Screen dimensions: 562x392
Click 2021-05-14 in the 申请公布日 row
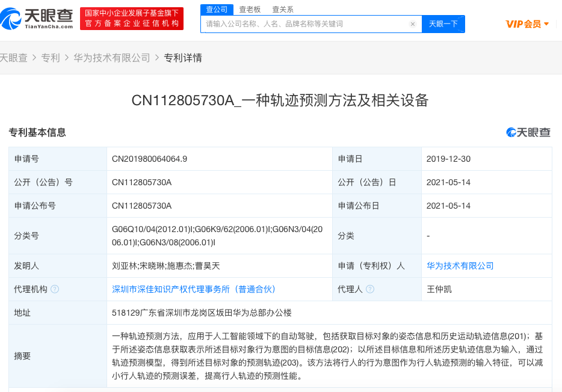pyautogui.click(x=448, y=206)
